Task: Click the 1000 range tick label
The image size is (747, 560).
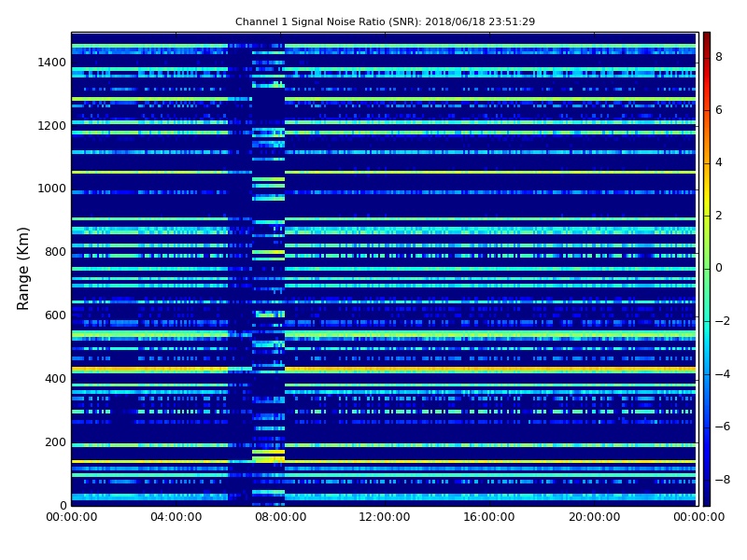Action: [x=52, y=189]
